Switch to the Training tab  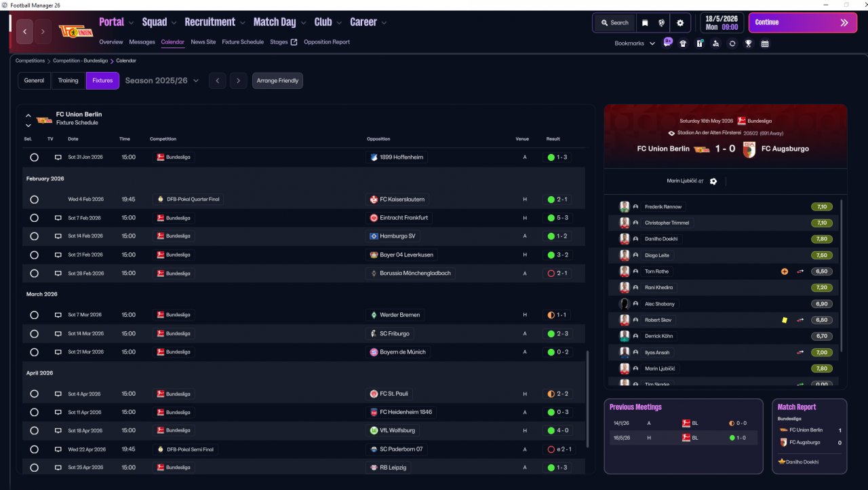pos(68,81)
